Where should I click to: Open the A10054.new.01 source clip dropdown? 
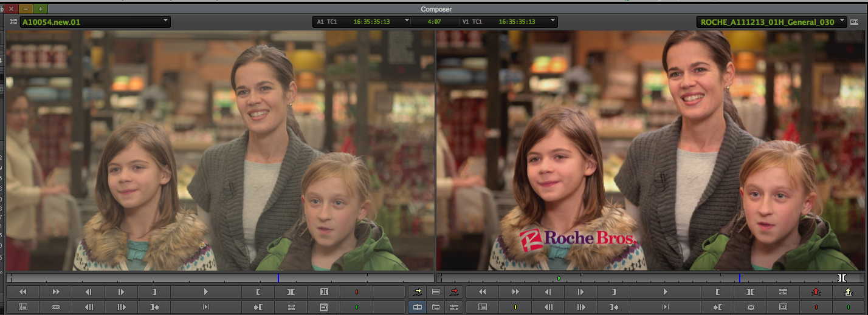166,21
